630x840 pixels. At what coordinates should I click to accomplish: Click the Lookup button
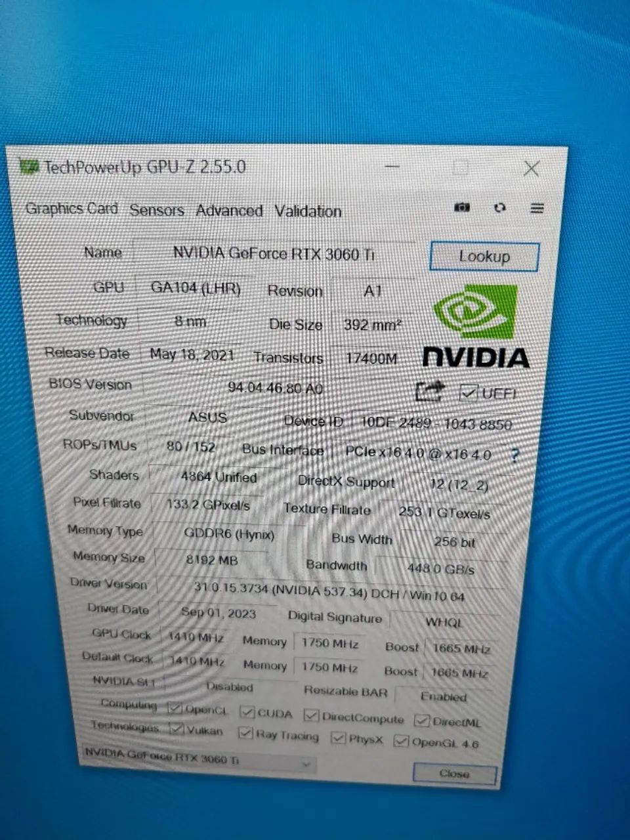coord(484,257)
